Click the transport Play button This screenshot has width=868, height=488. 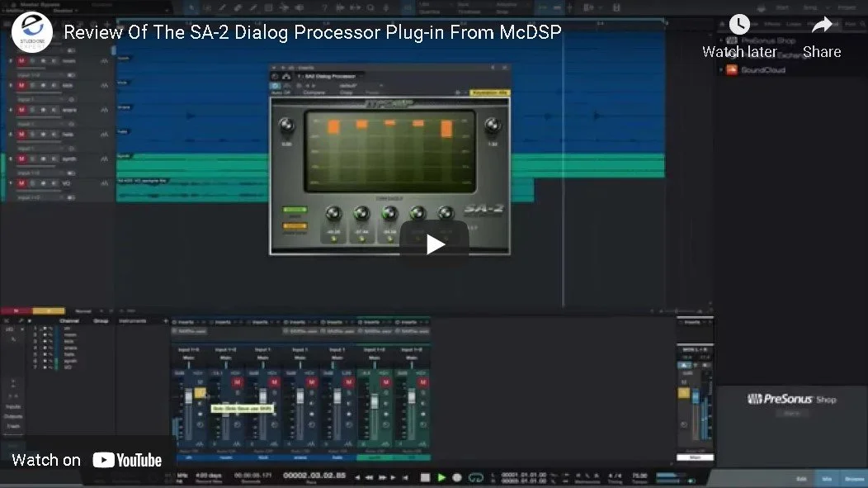point(441,477)
